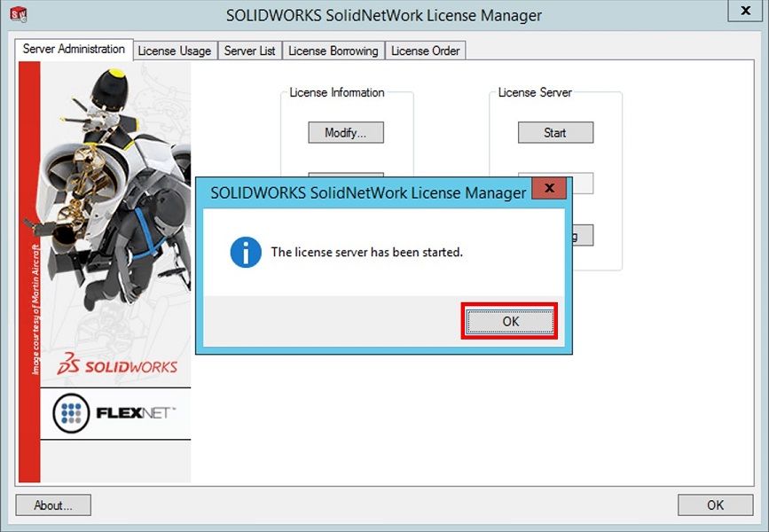Click the SOLIDWORKS logo in left panel
This screenshot has height=532, width=769.
117,365
